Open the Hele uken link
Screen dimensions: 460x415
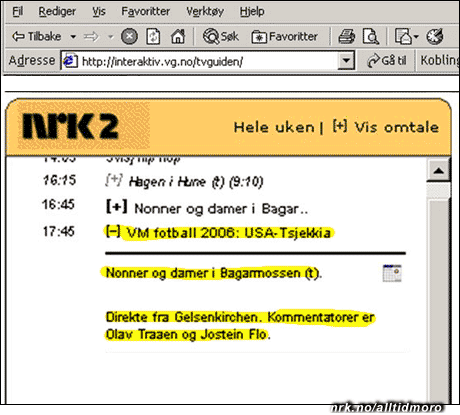tap(274, 127)
